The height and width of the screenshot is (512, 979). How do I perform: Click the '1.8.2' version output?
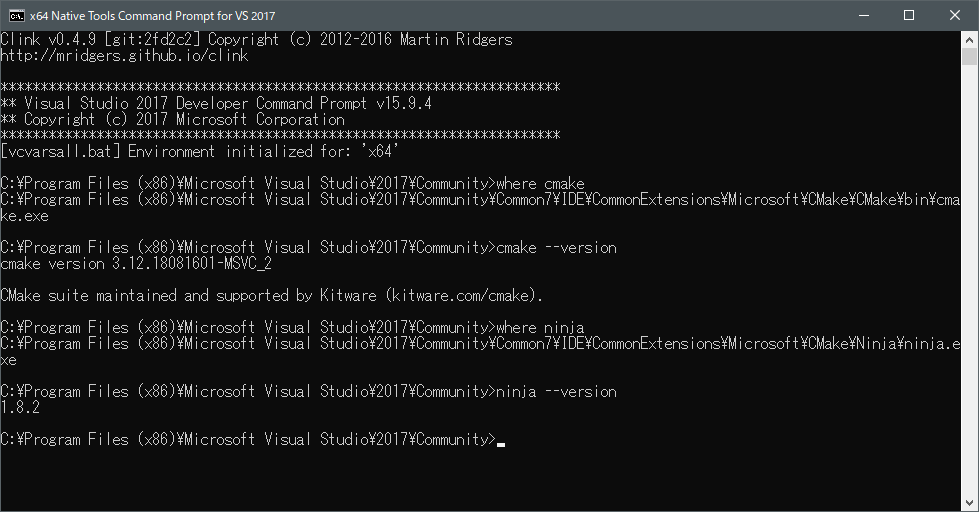pyautogui.click(x=20, y=408)
